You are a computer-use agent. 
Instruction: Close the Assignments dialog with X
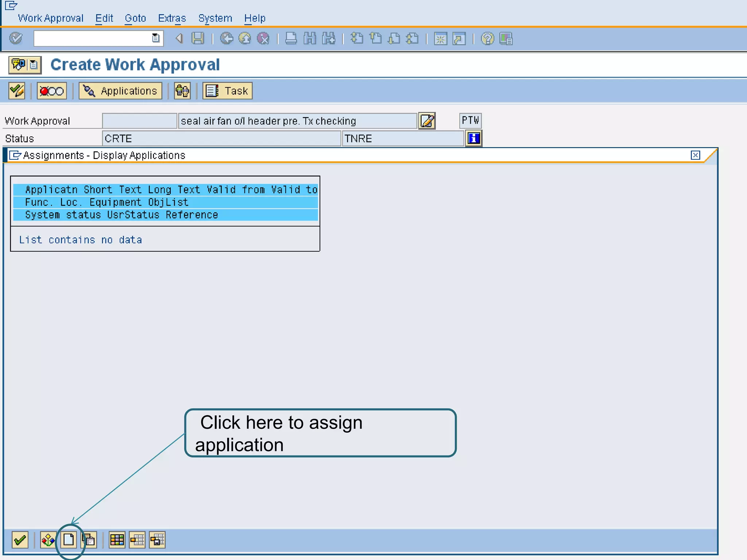(695, 155)
